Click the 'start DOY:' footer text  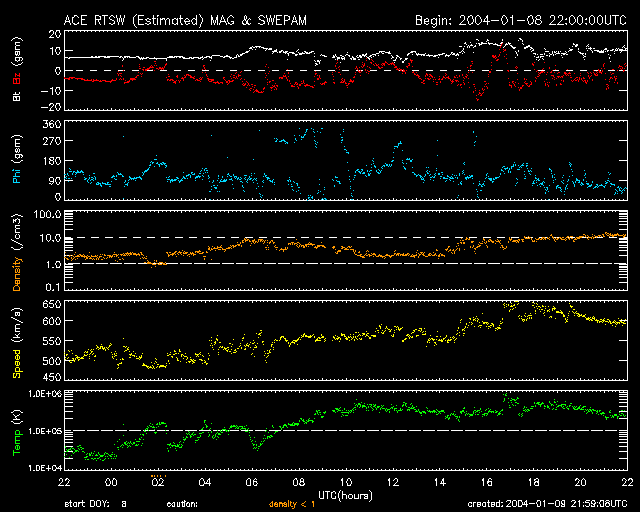click(x=87, y=504)
